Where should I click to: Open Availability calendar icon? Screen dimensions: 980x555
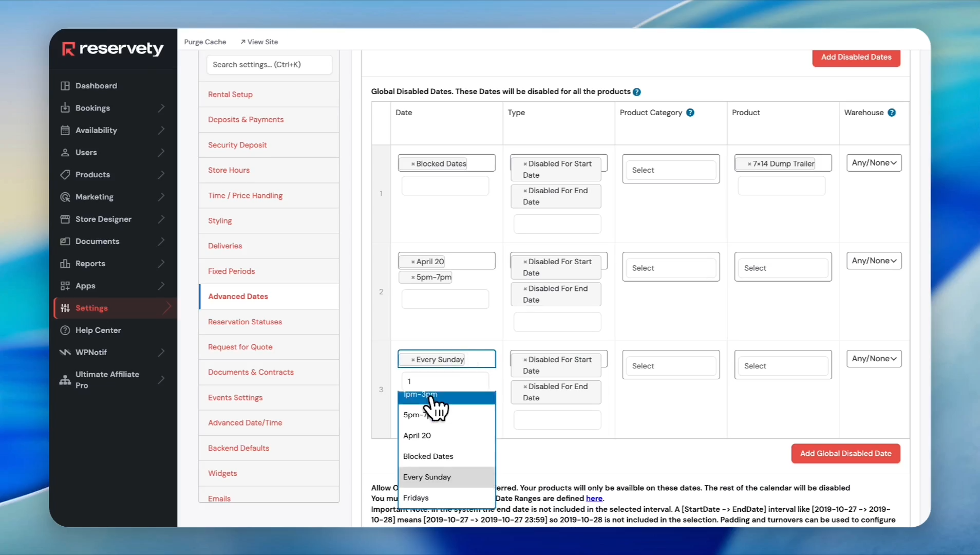click(x=65, y=130)
